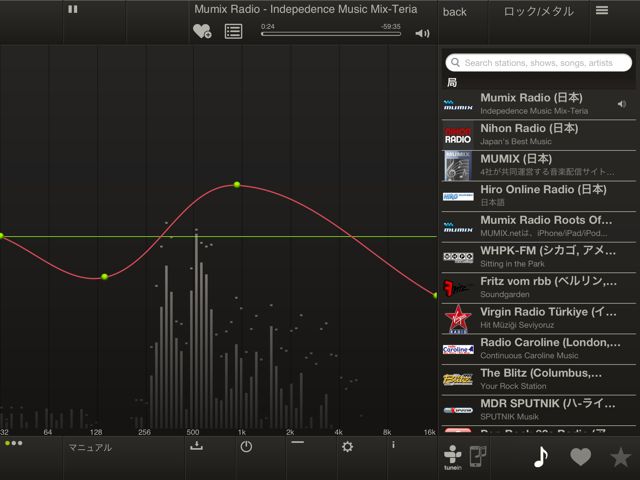Screen dimensions: 640x480
Task: Click the now-playing title Mumix Radio - Independence Music Mix
Action: point(306,9)
